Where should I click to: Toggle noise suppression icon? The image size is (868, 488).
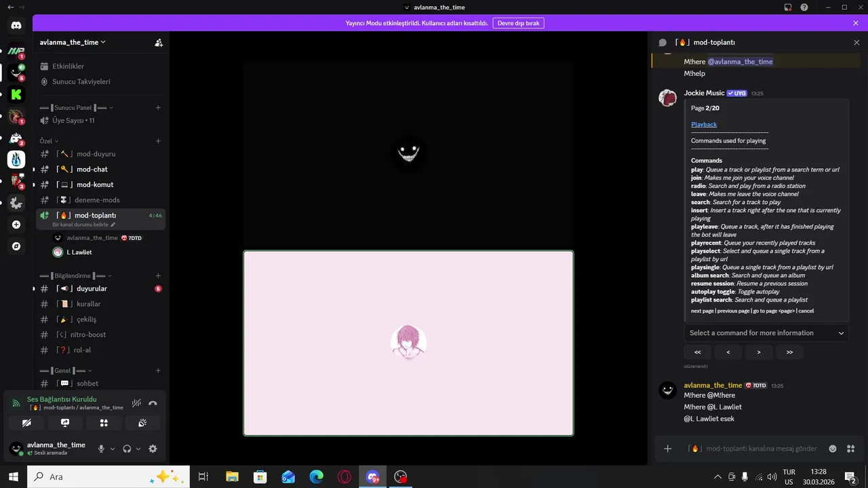[x=136, y=403]
